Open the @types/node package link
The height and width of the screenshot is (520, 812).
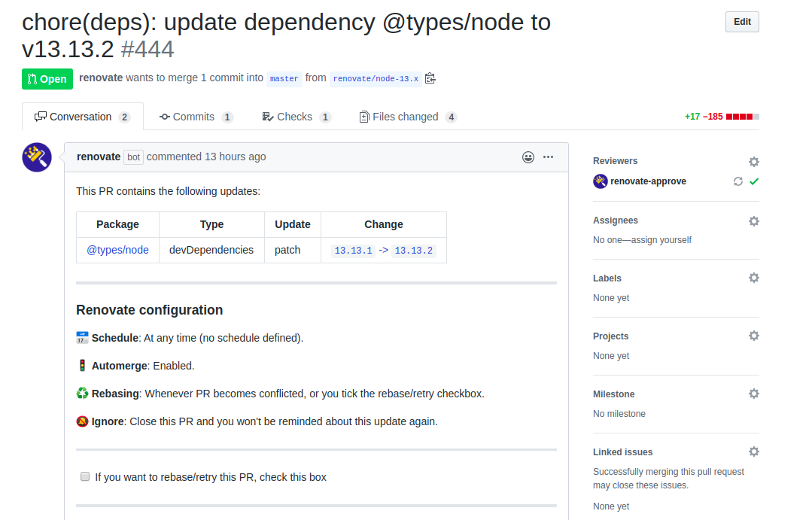[x=117, y=250]
